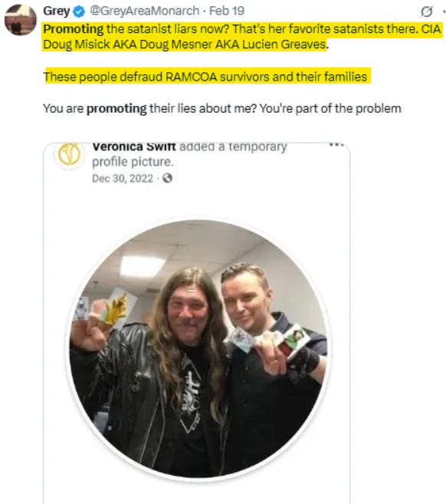Open the tweet's more options dots

point(444,12)
